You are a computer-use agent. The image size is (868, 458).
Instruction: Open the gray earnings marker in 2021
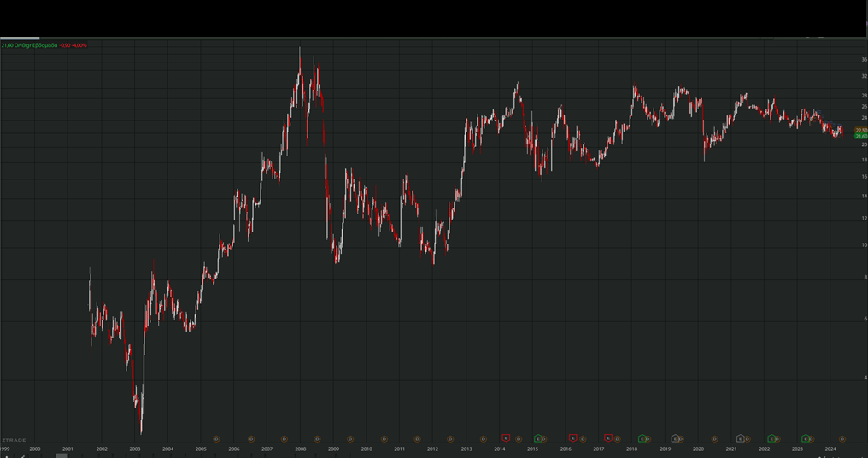[741, 438]
